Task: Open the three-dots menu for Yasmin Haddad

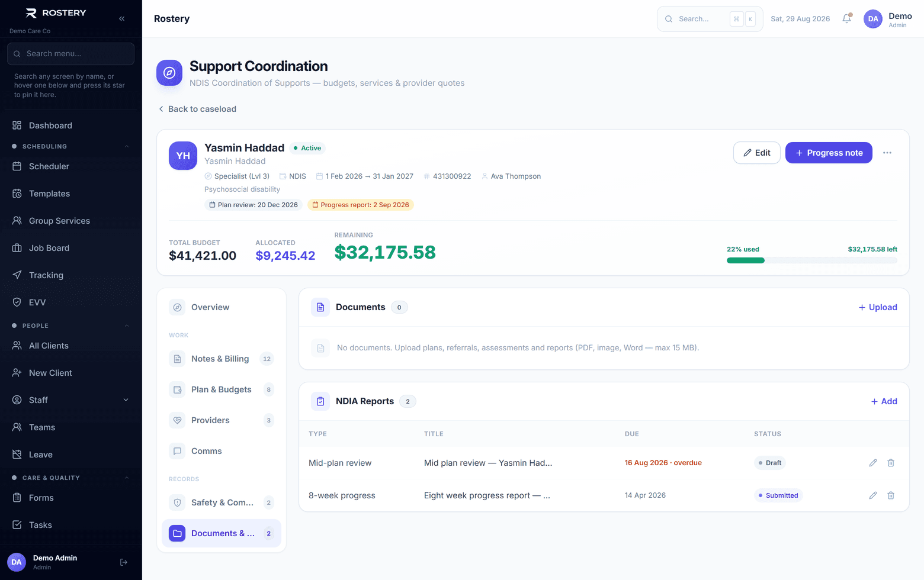Action: (887, 153)
